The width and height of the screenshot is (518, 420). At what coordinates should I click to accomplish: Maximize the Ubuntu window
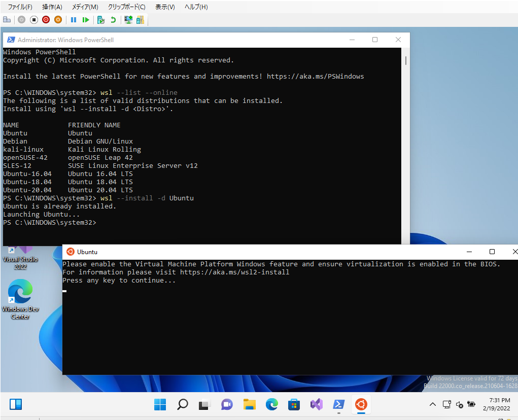pyautogui.click(x=492, y=252)
